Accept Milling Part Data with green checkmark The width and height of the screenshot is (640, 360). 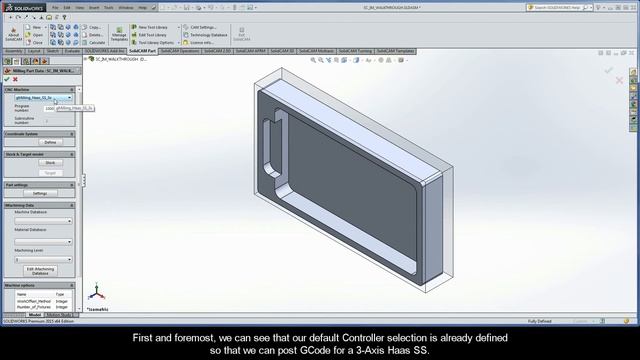(x=7, y=79)
